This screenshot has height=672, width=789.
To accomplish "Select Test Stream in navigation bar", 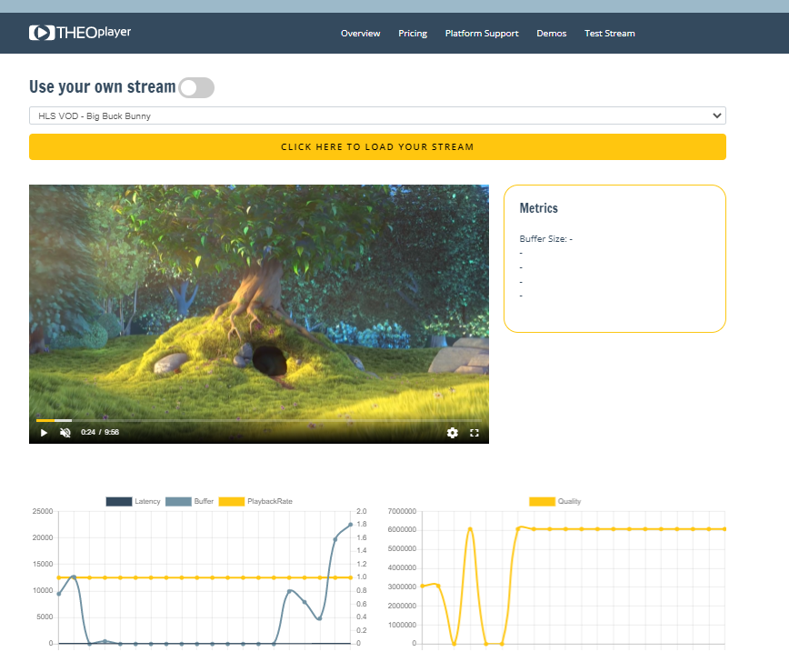I will tap(610, 34).
